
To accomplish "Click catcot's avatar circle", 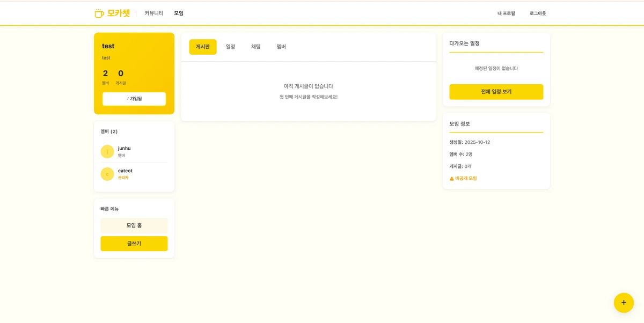I will (x=107, y=174).
